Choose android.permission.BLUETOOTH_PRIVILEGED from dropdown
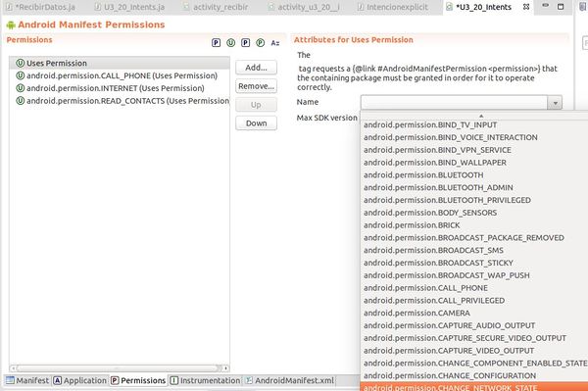Image resolution: width=588 pixels, height=391 pixels. tap(474, 200)
